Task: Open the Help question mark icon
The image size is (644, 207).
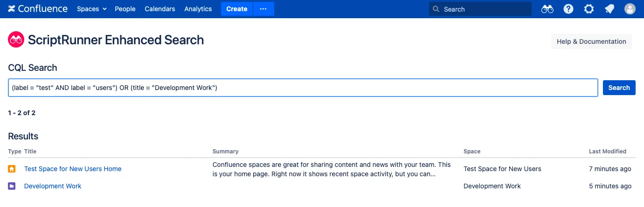Action: pyautogui.click(x=568, y=9)
